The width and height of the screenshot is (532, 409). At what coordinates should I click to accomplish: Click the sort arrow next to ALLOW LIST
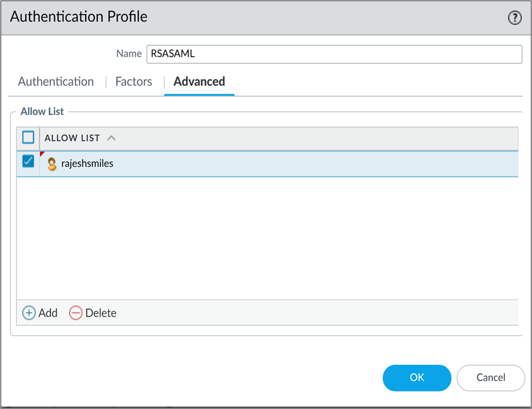click(111, 138)
